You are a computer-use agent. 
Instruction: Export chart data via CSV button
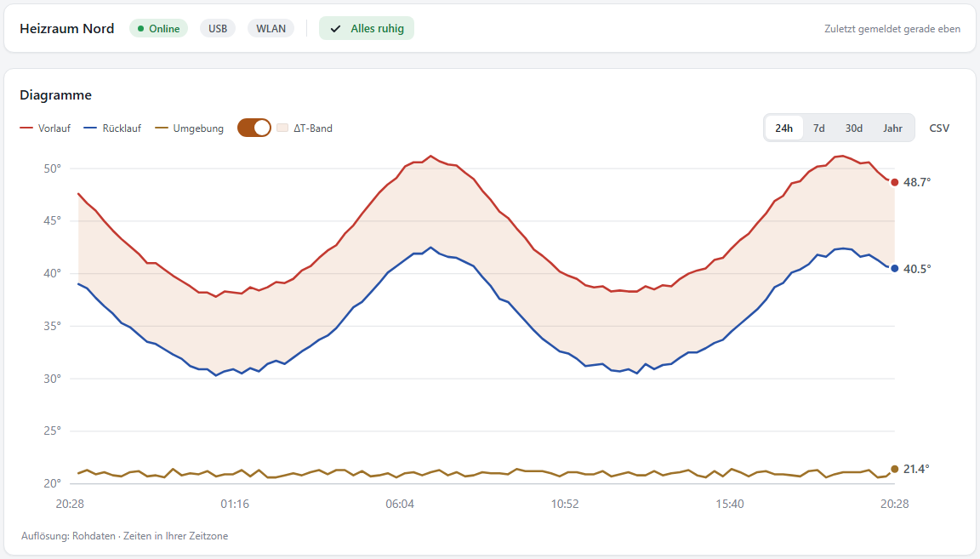click(x=939, y=128)
